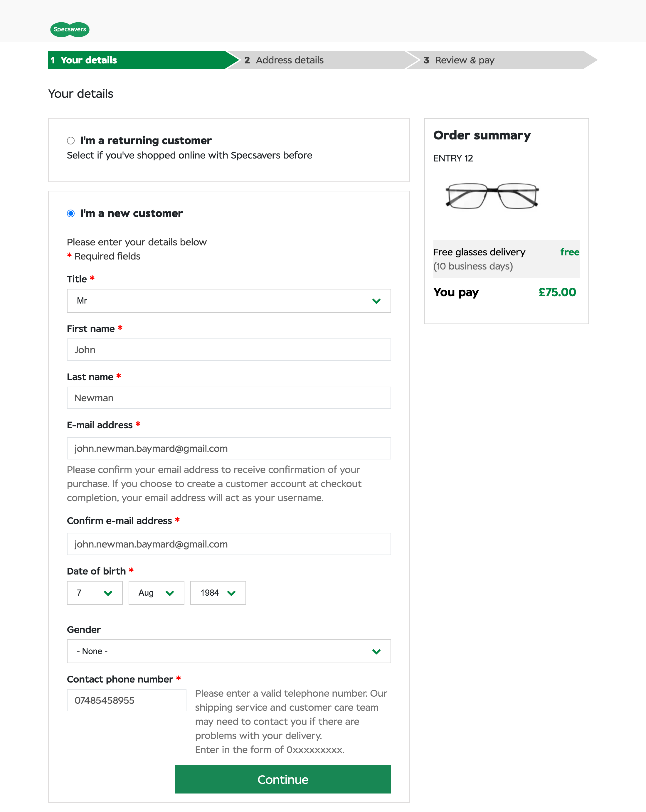This screenshot has height=812, width=646.
Task: Click the First name field containing John
Action: pos(229,350)
